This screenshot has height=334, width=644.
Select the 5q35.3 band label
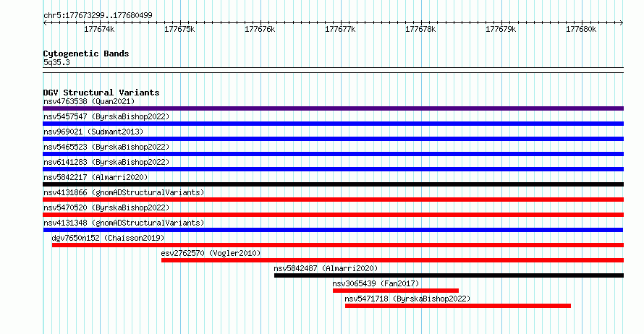(56, 62)
